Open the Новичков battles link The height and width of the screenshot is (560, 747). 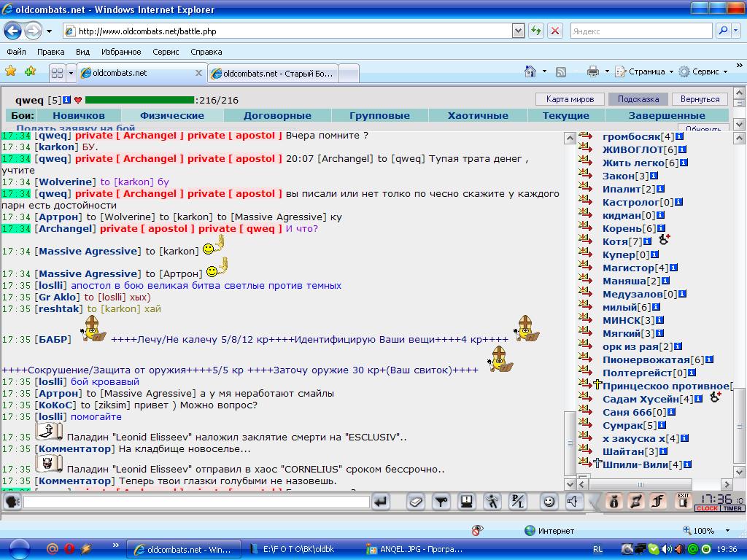79,115
